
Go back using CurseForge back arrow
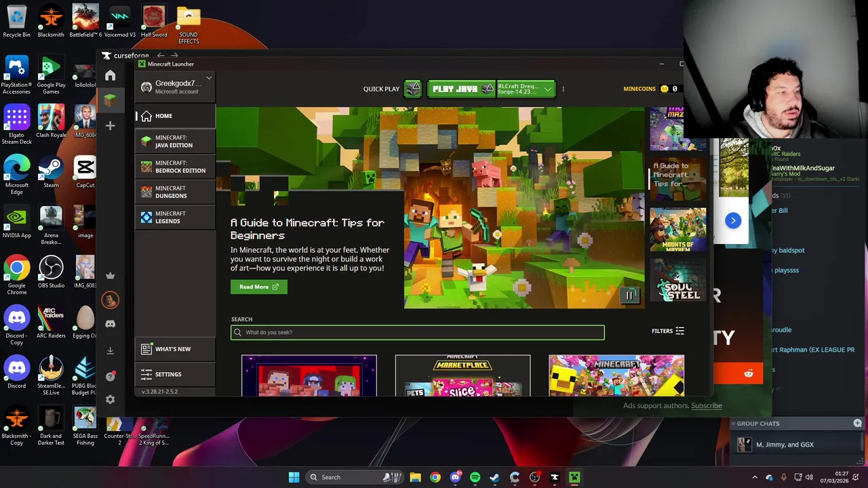coord(161,56)
